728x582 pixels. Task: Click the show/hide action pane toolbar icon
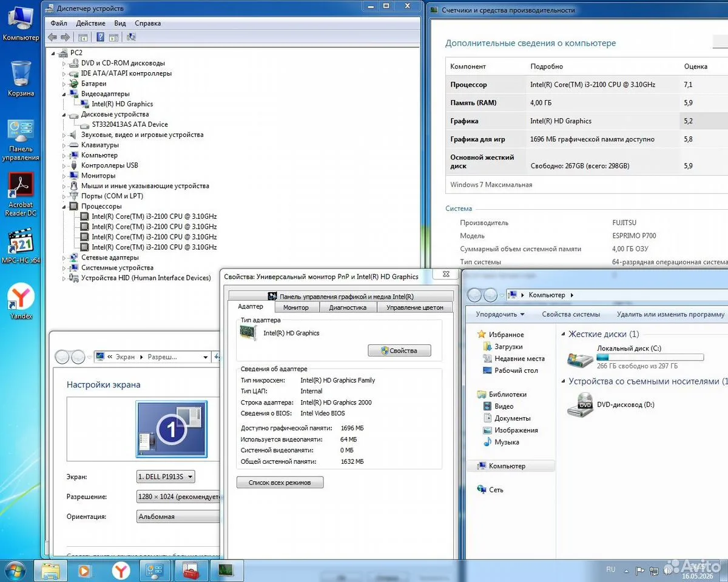(113, 38)
